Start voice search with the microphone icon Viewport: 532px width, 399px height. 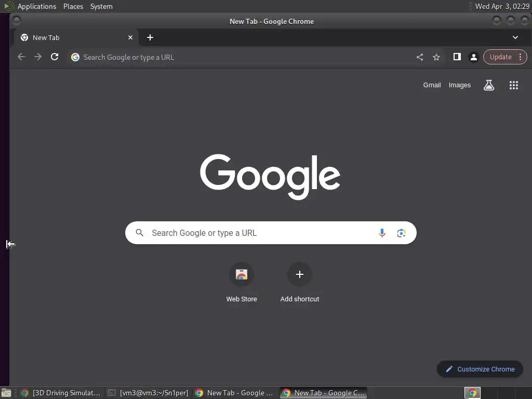pos(382,233)
